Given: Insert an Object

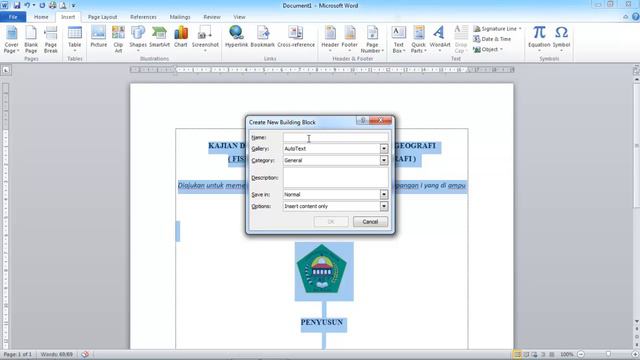Looking at the screenshot, I should (x=488, y=49).
